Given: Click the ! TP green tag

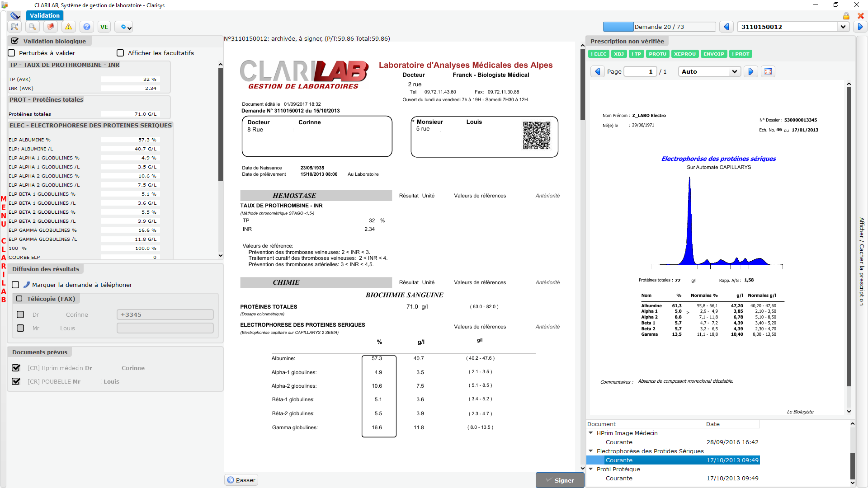Looking at the screenshot, I should point(637,54).
